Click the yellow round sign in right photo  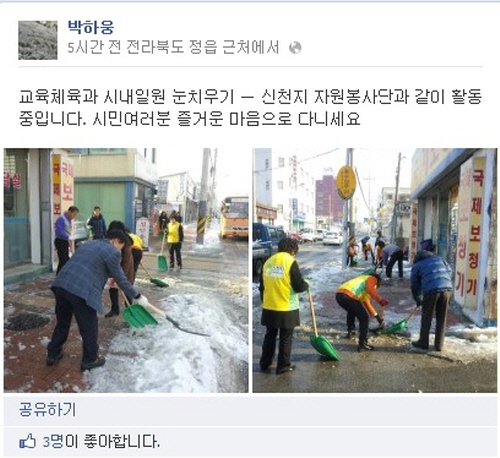[x=346, y=183]
